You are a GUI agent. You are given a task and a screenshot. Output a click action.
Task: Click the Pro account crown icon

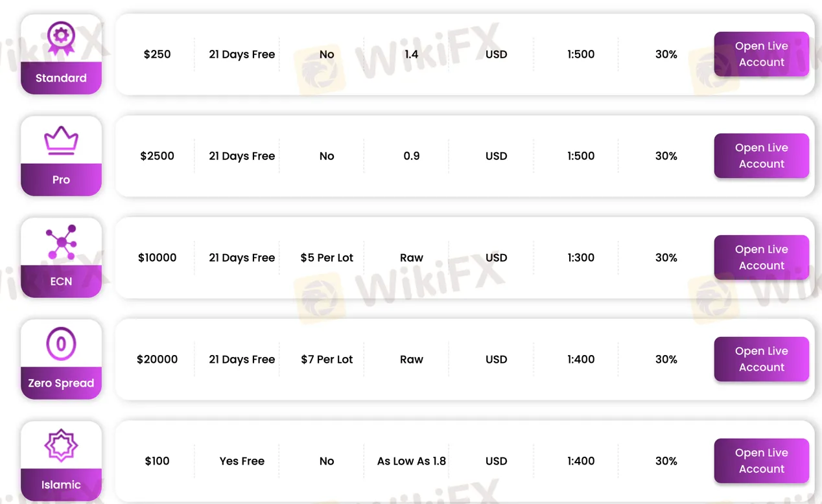(61, 140)
